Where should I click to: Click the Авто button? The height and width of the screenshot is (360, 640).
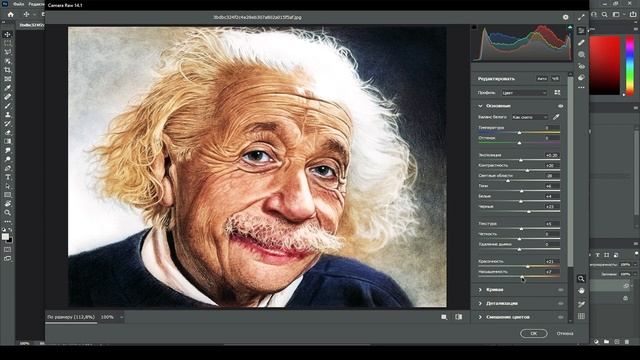(542, 78)
